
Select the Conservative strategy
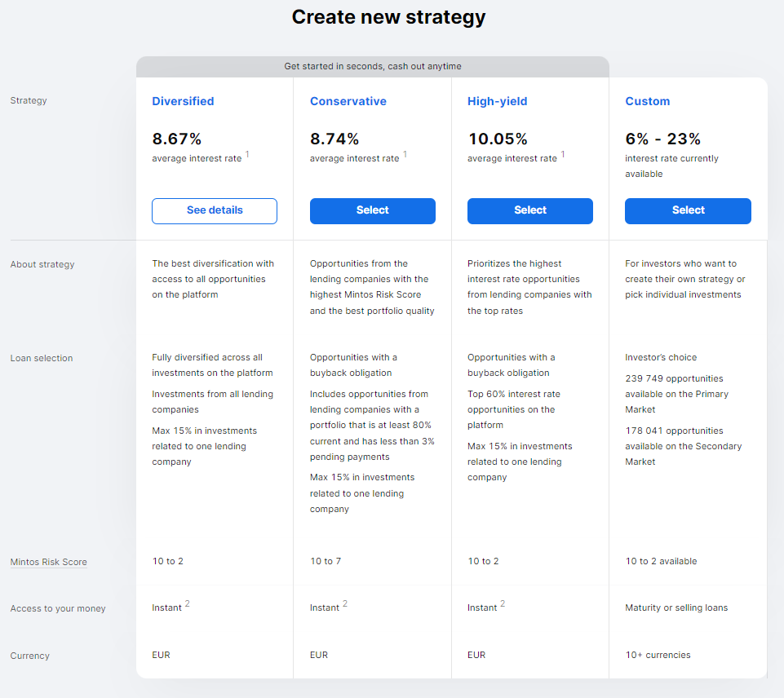[372, 210]
